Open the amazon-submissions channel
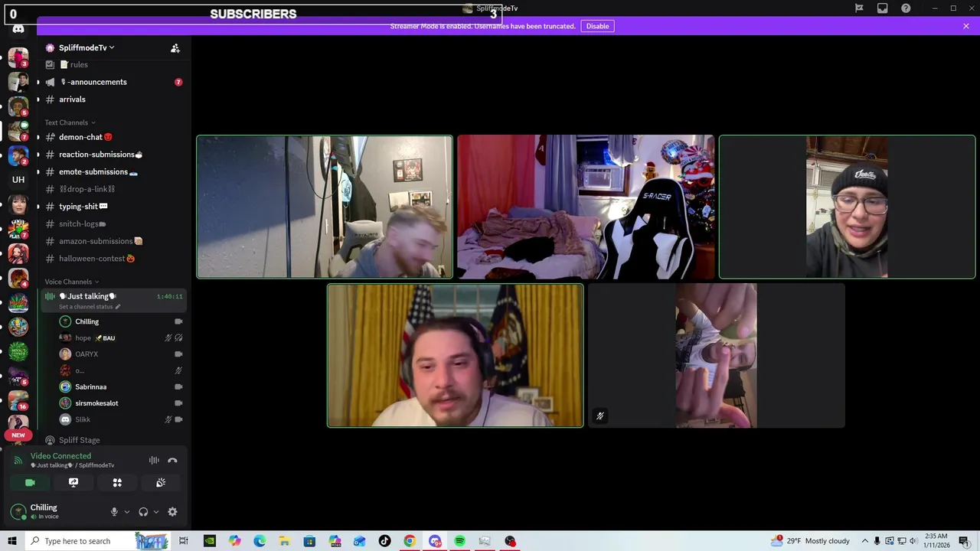The width and height of the screenshot is (980, 551). (113, 241)
